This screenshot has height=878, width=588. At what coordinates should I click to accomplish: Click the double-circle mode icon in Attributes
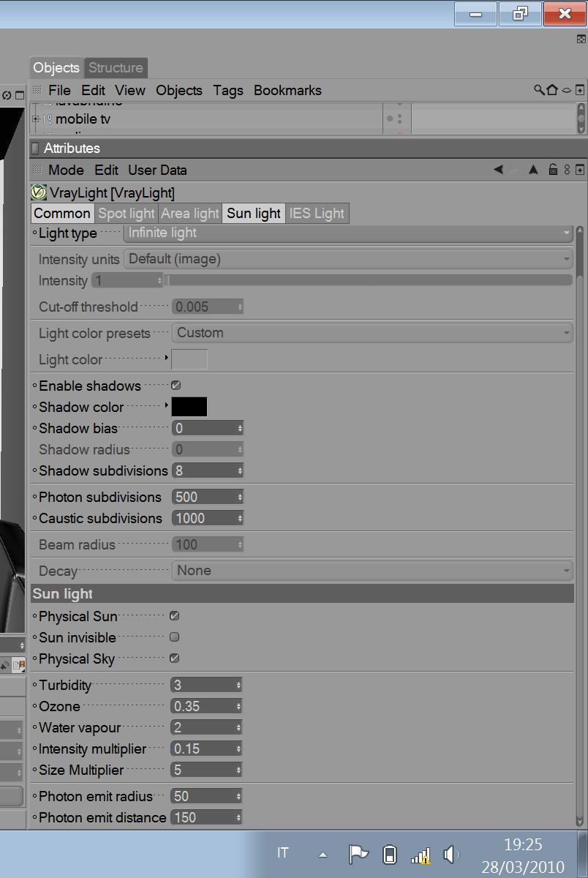(567, 170)
